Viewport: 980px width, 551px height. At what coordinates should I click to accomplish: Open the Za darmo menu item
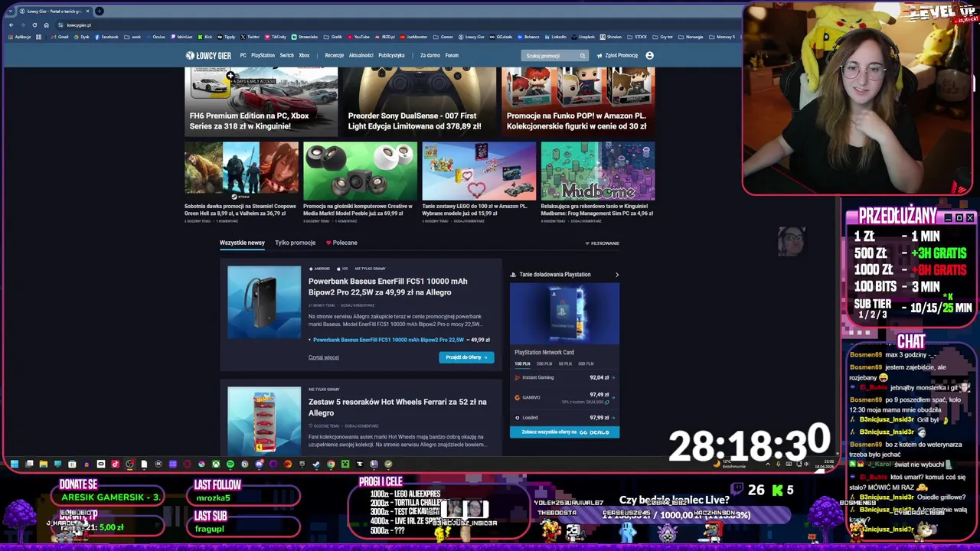click(430, 55)
